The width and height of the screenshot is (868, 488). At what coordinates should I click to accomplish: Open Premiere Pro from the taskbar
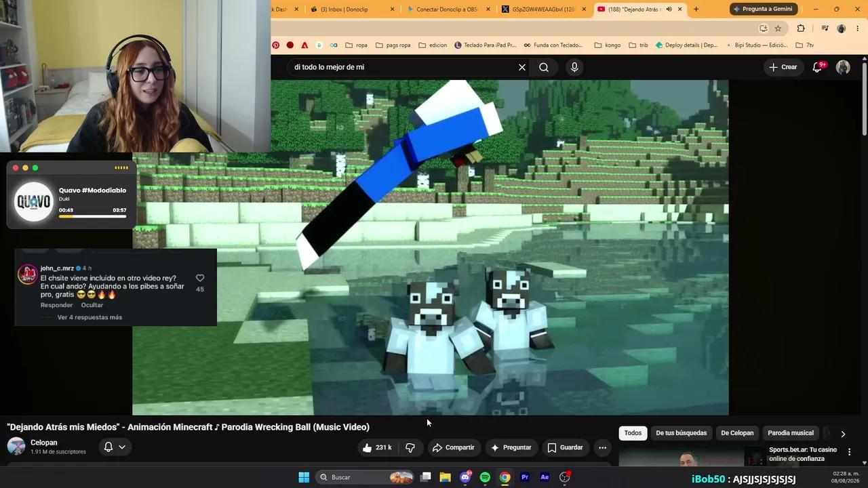(525, 477)
